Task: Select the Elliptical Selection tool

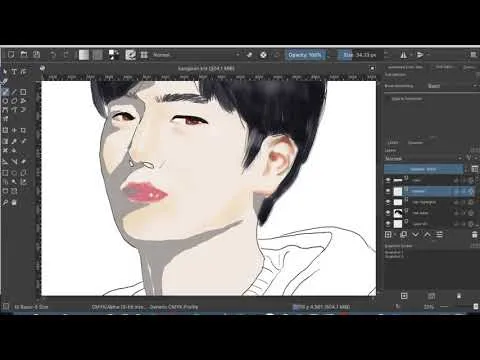Action: point(14,173)
